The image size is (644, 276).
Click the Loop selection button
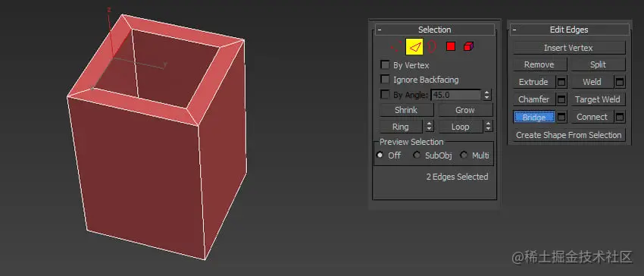click(461, 127)
